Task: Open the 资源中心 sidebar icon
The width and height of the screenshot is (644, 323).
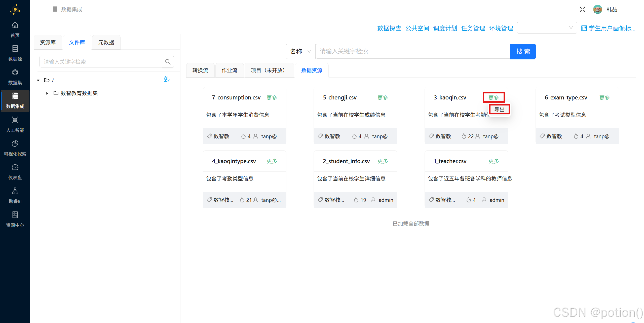Action: (x=15, y=215)
